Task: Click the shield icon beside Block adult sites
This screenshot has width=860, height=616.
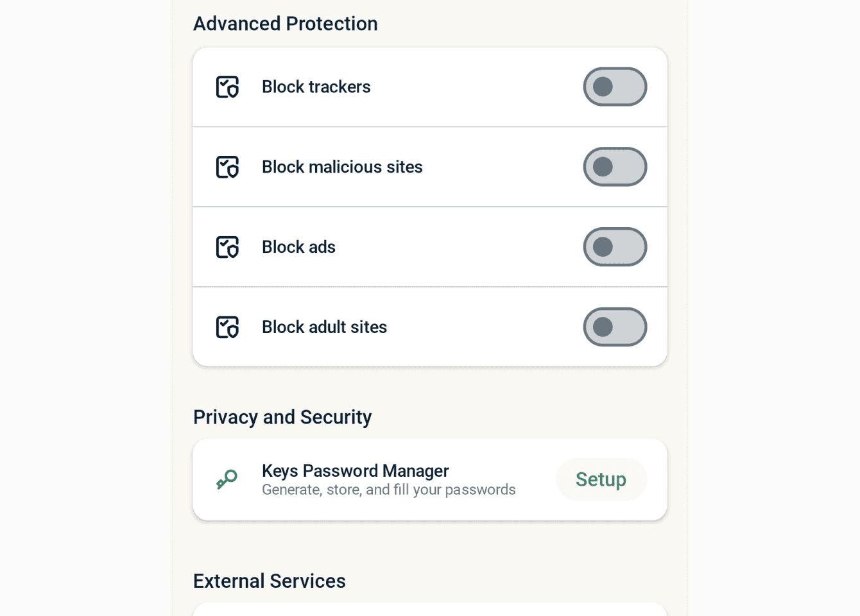Action: (227, 327)
